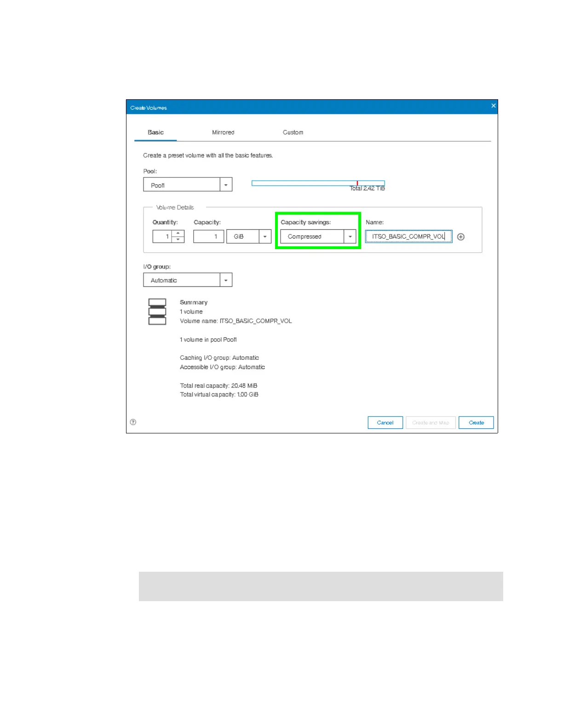Click the text 'Accessible I/O group: Automatic'
This screenshot has width=563, height=728.
(x=222, y=367)
